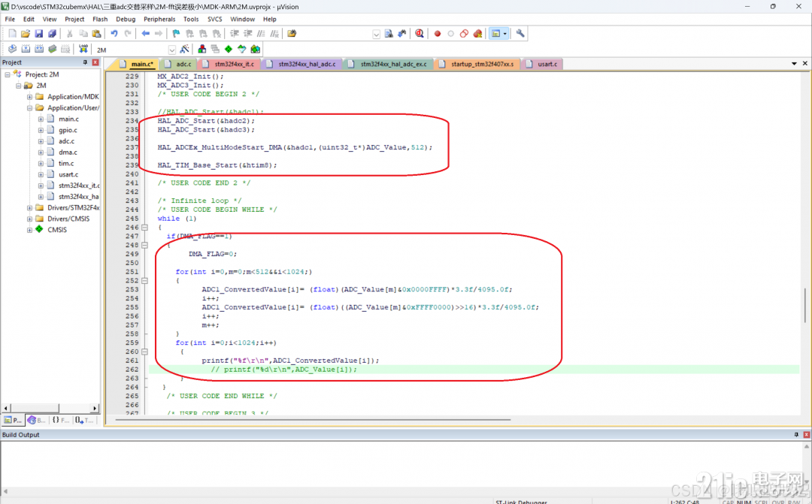Close the active editor tab with X
The width and height of the screenshot is (812, 504).
click(804, 64)
